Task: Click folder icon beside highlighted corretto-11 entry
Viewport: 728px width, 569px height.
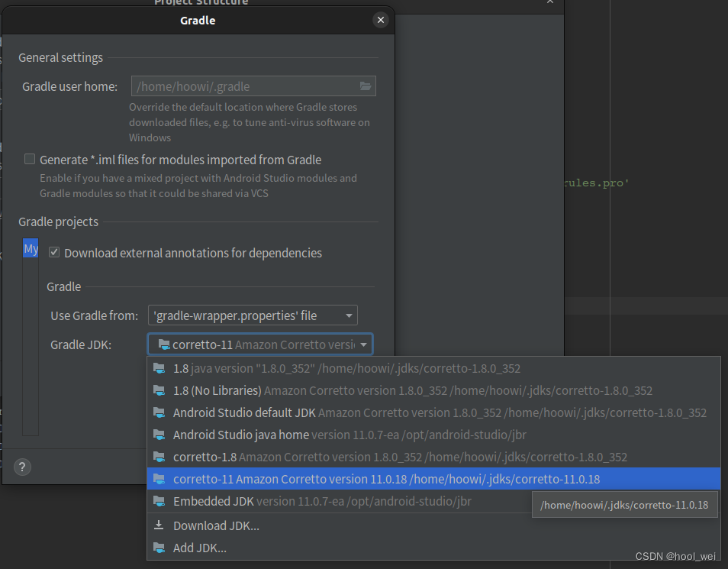Action: click(159, 479)
